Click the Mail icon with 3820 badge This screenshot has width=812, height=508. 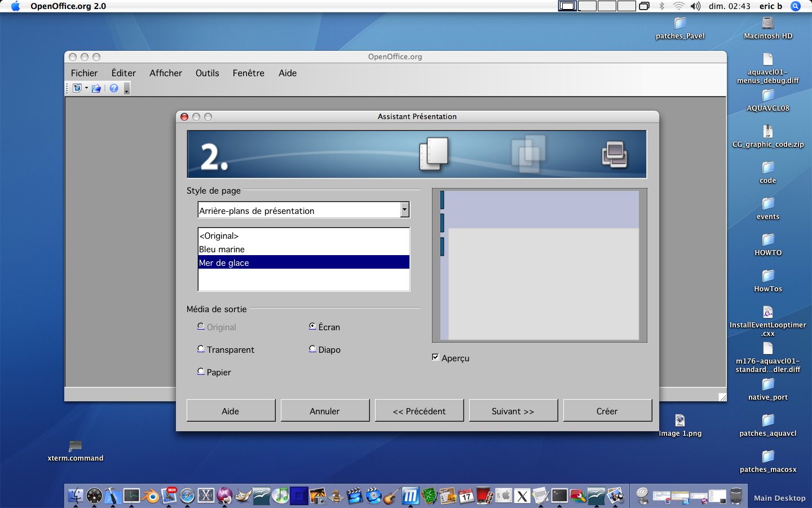point(169,496)
